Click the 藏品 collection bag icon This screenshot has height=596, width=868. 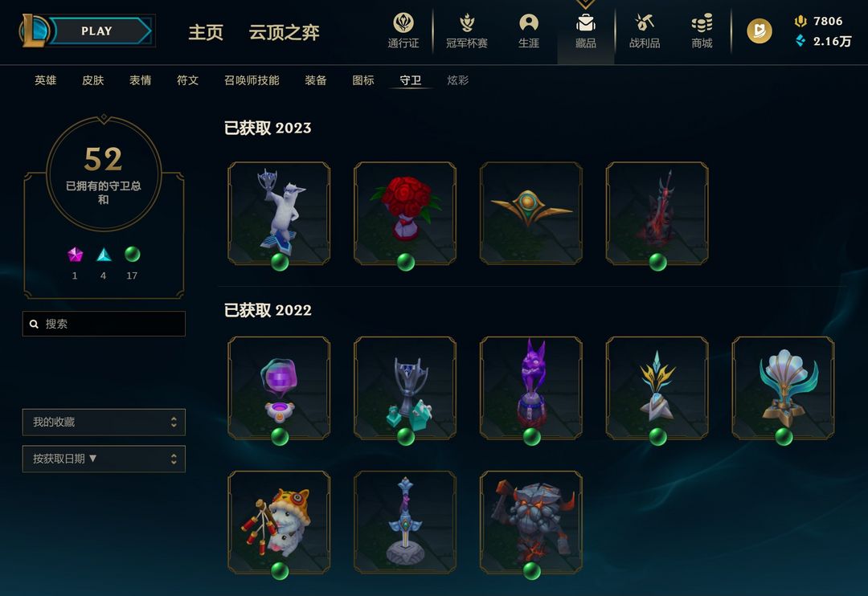tap(585, 23)
